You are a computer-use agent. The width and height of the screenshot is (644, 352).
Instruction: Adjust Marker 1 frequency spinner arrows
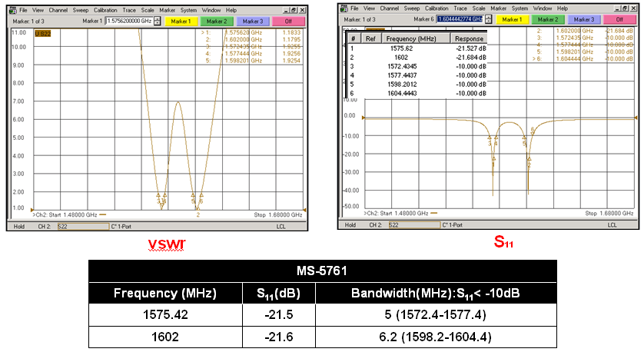(x=158, y=20)
